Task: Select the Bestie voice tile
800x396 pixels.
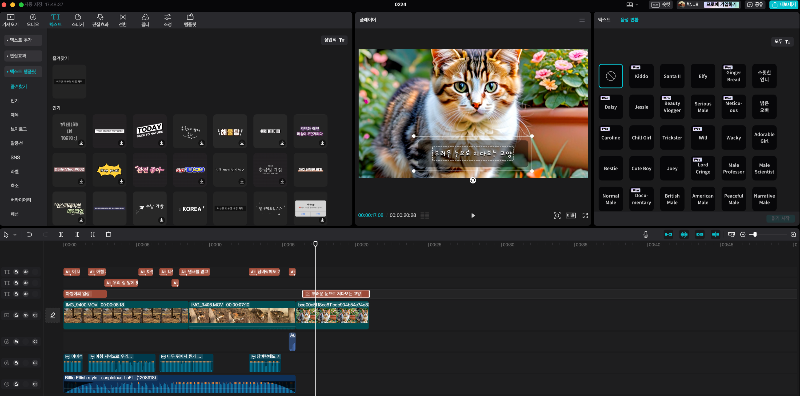Action: point(611,168)
